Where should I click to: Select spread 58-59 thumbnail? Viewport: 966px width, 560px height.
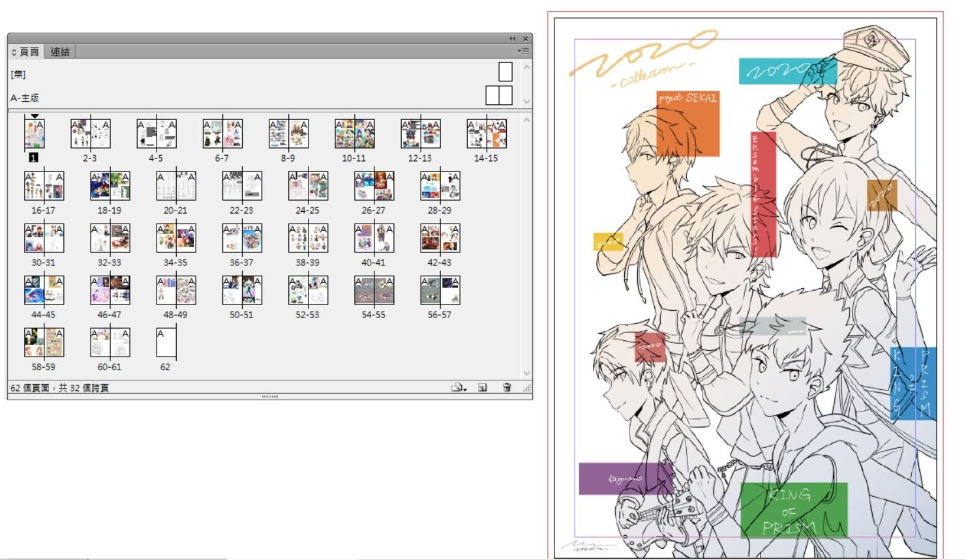(44, 342)
